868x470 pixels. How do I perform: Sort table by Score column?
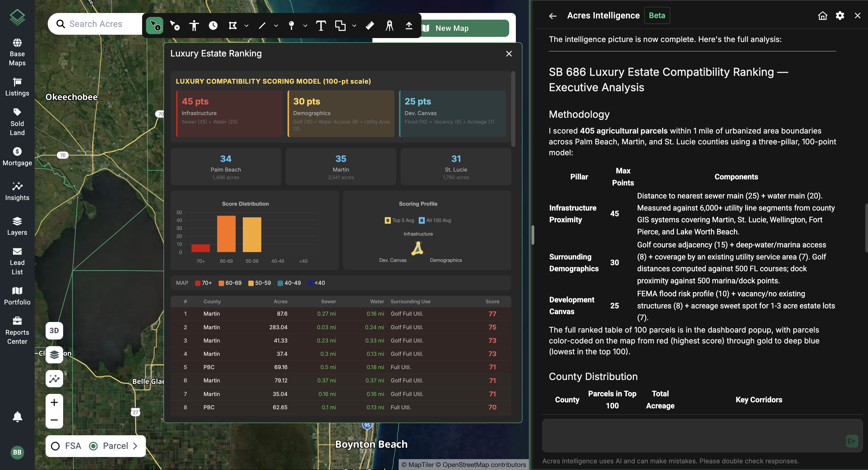click(492, 301)
